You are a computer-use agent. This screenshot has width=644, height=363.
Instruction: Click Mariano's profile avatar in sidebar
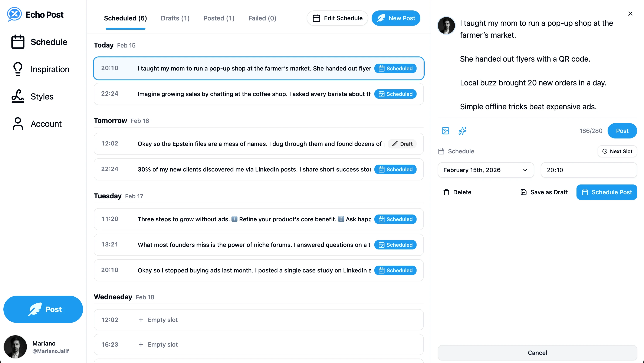pos(15,347)
